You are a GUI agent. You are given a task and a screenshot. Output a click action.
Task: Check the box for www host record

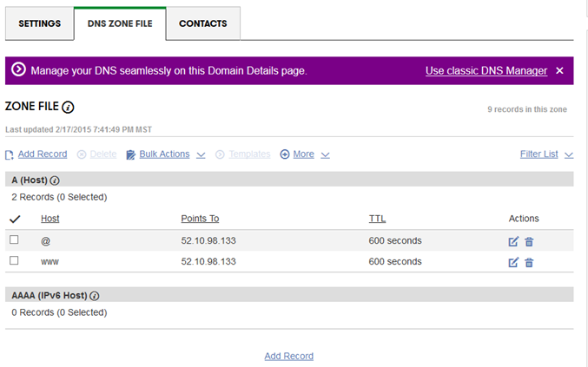pyautogui.click(x=14, y=260)
